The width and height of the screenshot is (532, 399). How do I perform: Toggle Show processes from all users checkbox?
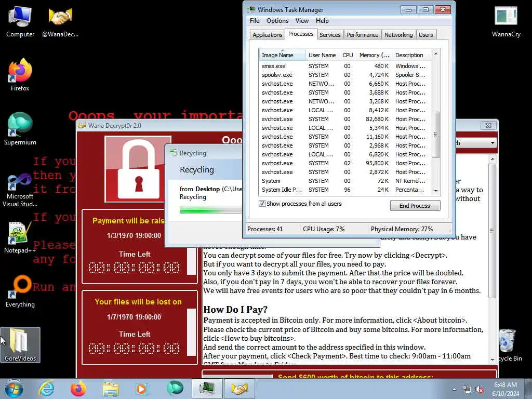click(x=262, y=204)
